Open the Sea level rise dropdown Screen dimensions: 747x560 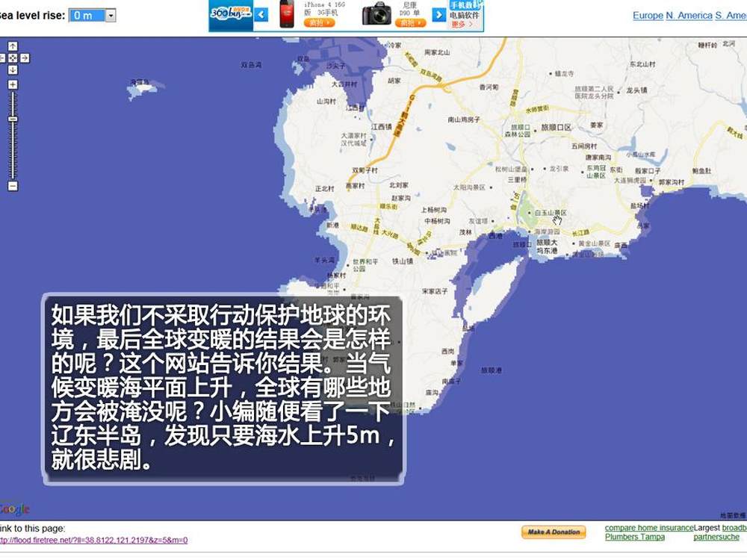pos(93,15)
